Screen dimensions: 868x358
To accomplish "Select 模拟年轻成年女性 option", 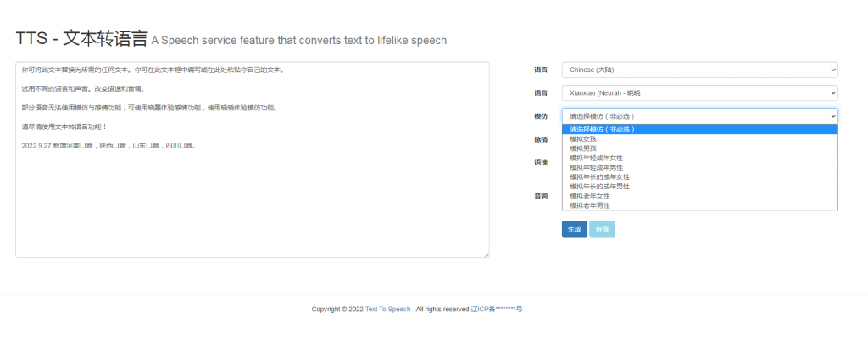I will tap(596, 158).
